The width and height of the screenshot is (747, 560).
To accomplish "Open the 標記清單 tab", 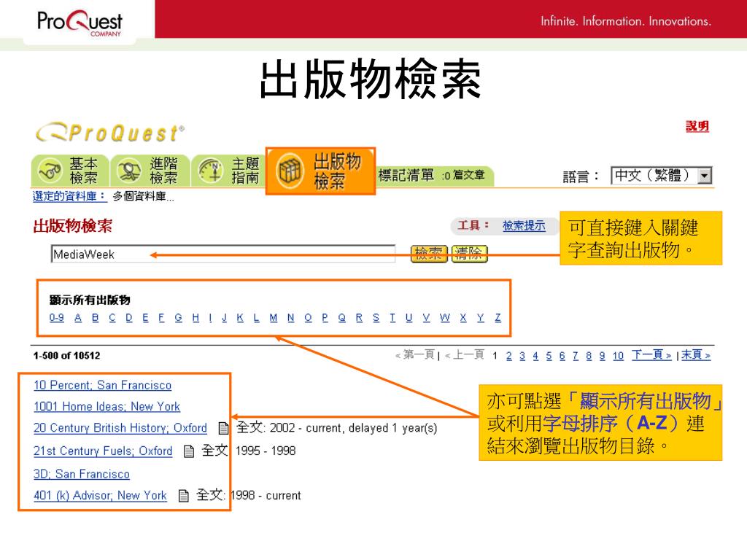I will [435, 176].
